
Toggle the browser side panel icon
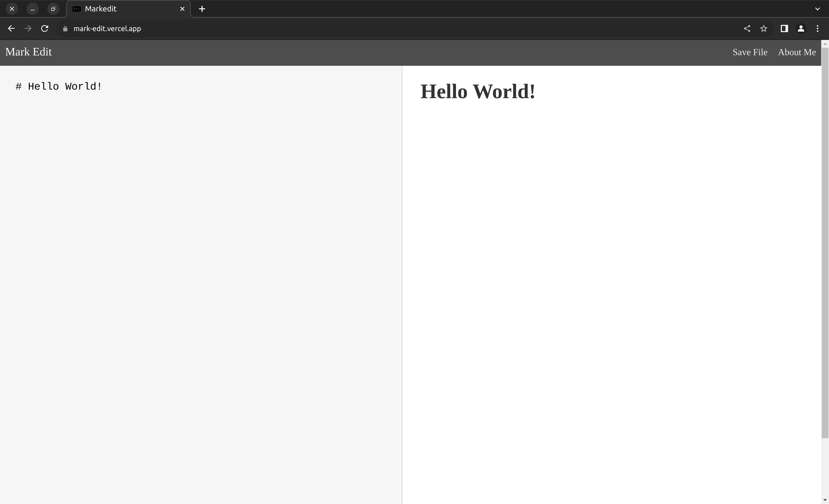click(x=784, y=28)
